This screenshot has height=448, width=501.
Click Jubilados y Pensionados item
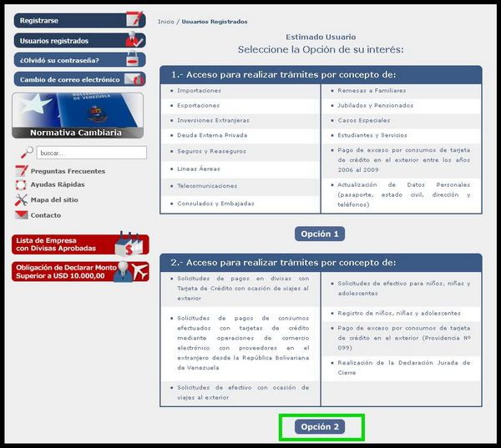(x=376, y=105)
